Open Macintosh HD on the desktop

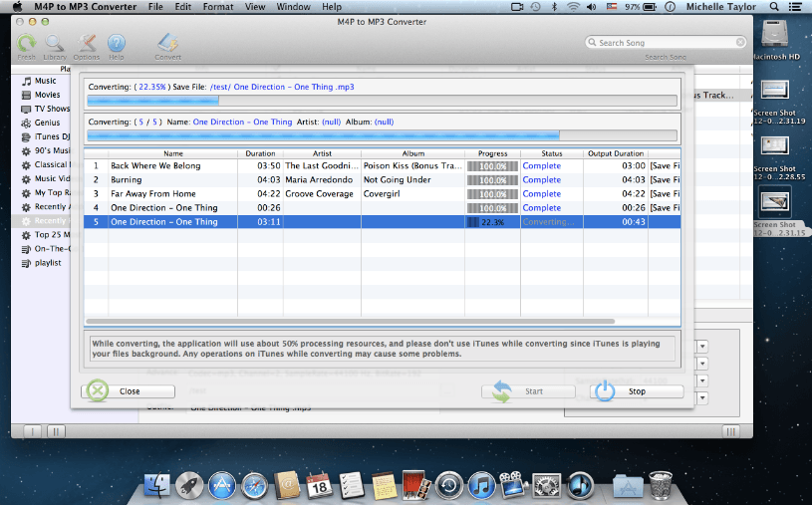(x=774, y=35)
